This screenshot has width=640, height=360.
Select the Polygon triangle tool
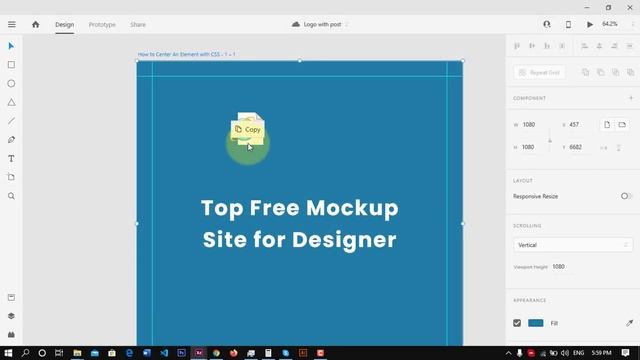tap(11, 102)
